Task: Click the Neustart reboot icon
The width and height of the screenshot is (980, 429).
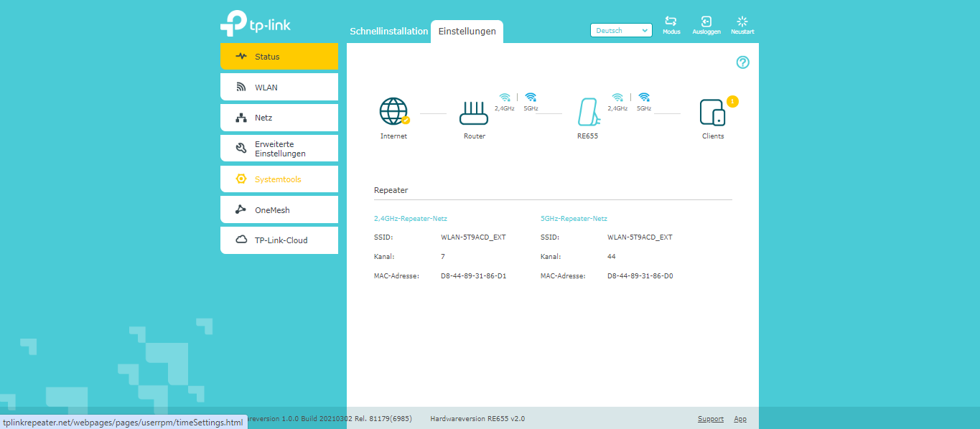Action: (x=742, y=22)
